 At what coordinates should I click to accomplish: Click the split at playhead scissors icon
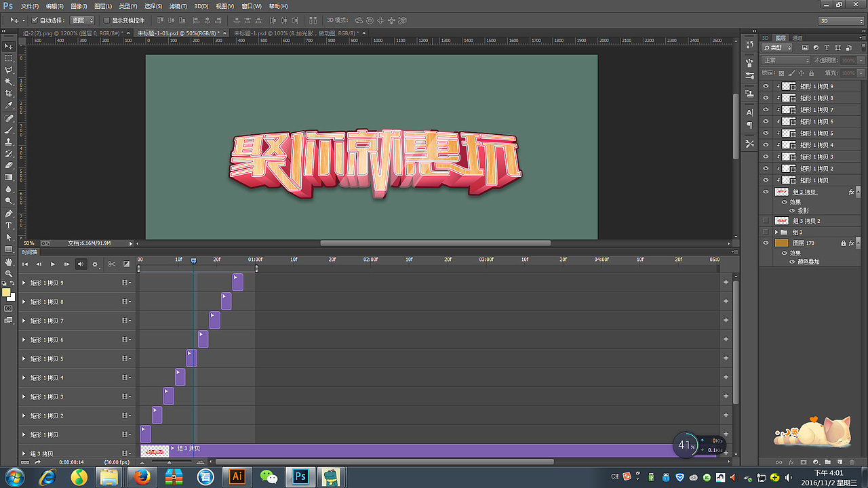point(112,264)
